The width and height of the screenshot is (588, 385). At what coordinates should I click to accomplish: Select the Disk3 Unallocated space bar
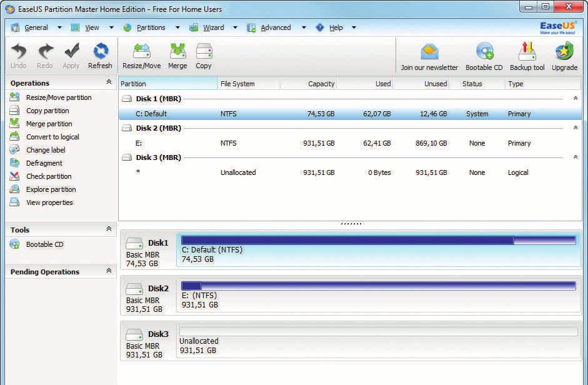click(379, 332)
